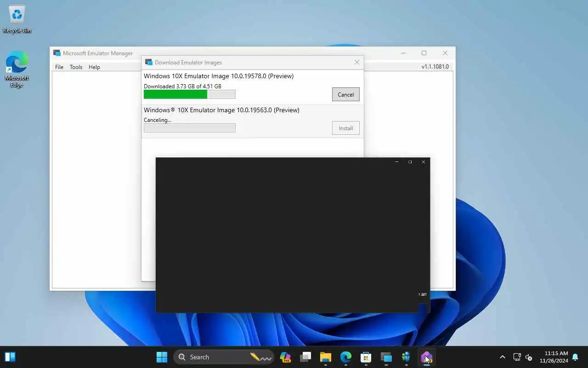Open the Windows Start menu
Screen dimensions: 588x368
click(162, 357)
